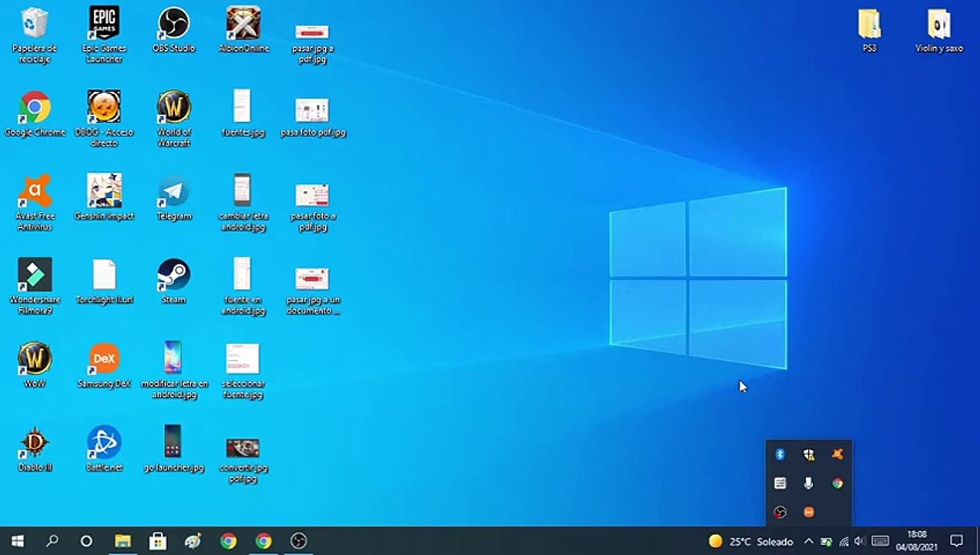Select the Wondershare Filmora9 desktop icon
The height and width of the screenshot is (555, 980).
pyautogui.click(x=35, y=287)
